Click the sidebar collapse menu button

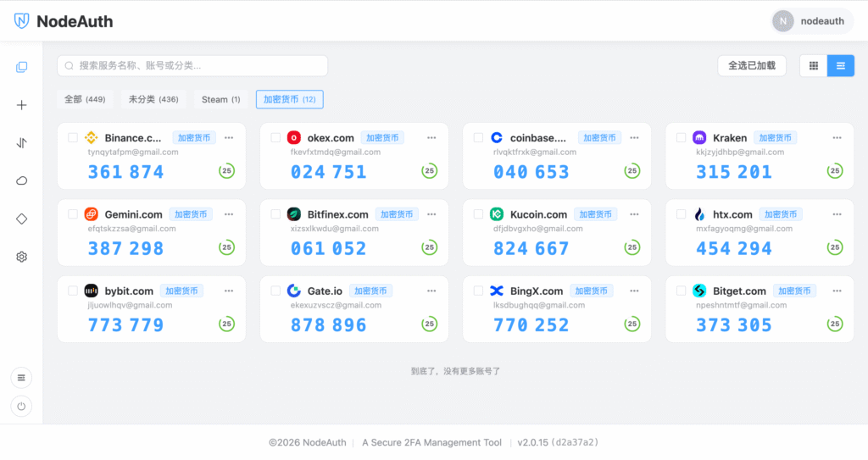pos(21,378)
